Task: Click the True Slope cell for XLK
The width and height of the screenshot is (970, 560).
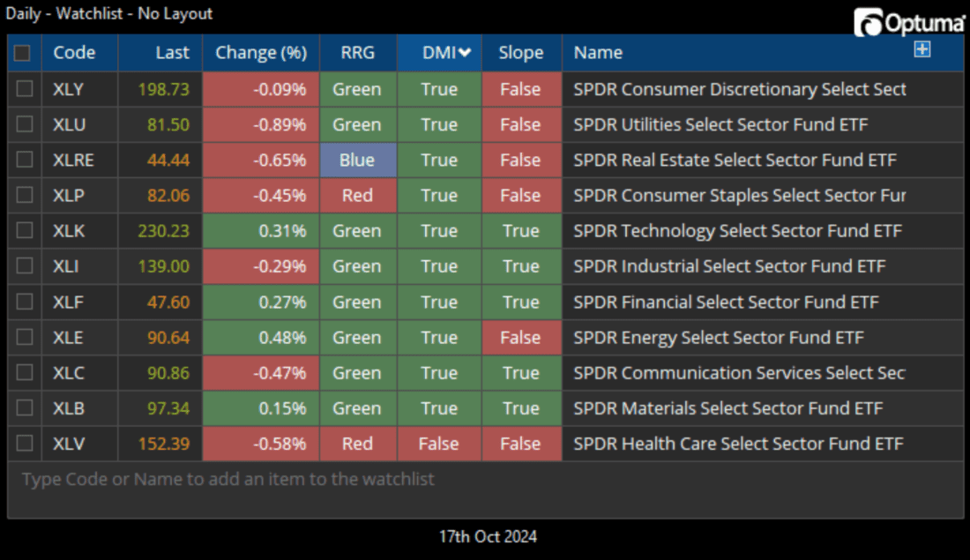Action: 521,231
